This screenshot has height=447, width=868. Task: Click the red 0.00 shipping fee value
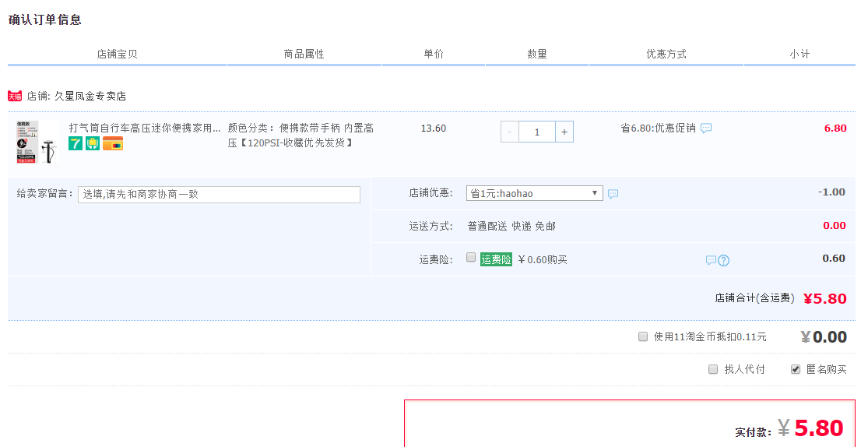[835, 225]
